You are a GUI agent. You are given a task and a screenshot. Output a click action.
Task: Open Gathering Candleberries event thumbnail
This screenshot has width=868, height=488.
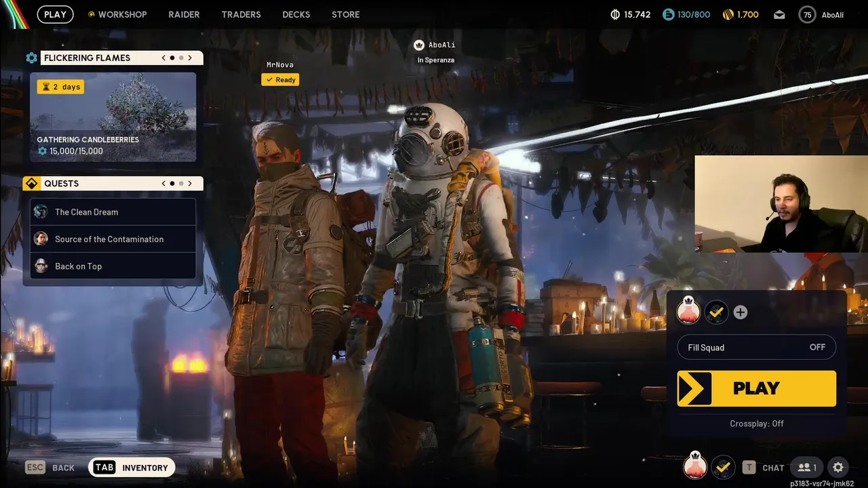click(x=113, y=117)
